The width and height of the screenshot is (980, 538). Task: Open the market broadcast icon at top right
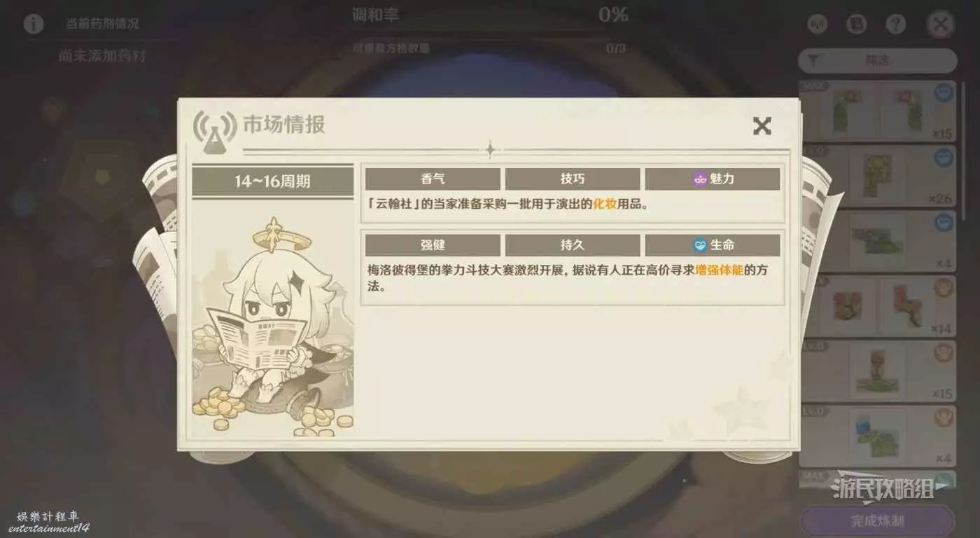coord(818,24)
